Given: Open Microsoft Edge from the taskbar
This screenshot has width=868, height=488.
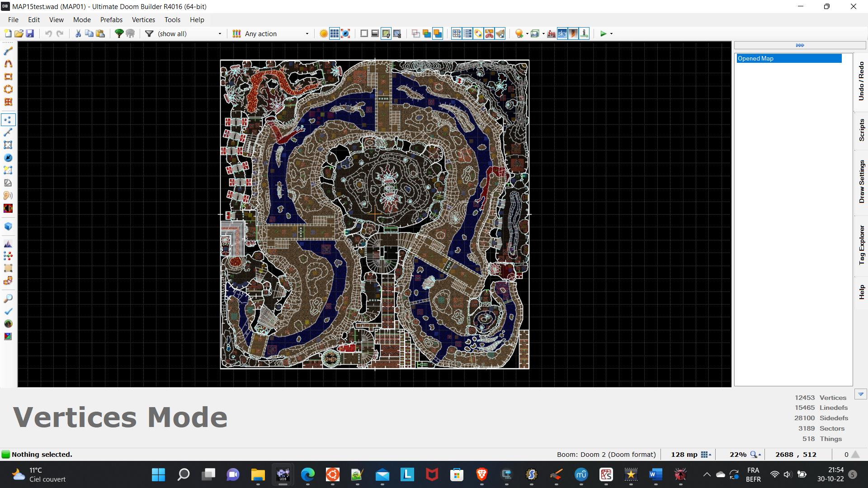Looking at the screenshot, I should [x=308, y=474].
